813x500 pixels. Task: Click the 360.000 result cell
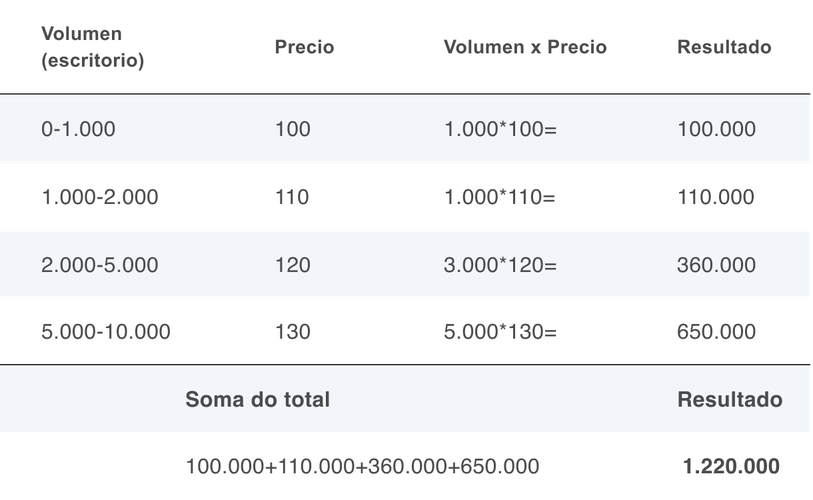(x=716, y=265)
